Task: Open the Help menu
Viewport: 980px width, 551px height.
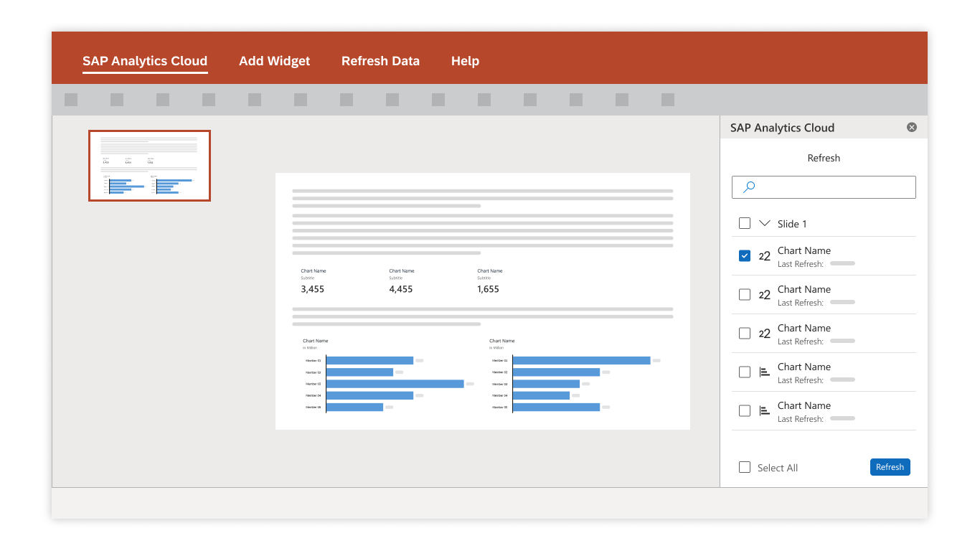Action: [465, 61]
